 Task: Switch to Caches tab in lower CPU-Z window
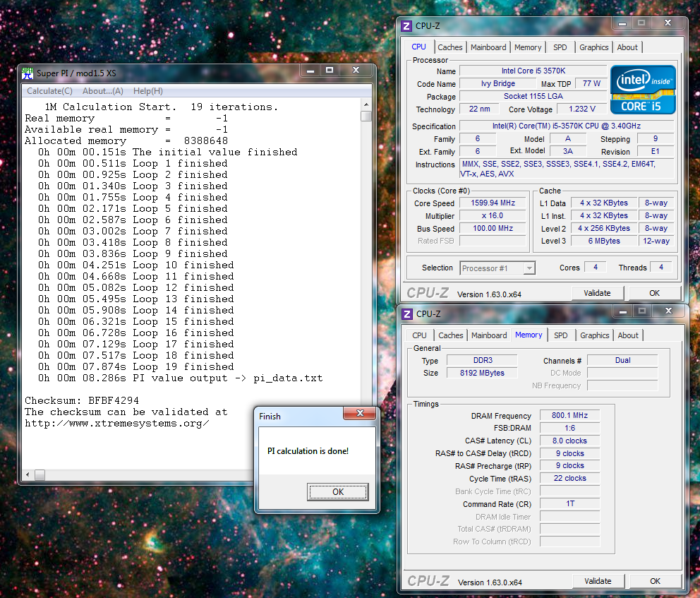point(451,335)
